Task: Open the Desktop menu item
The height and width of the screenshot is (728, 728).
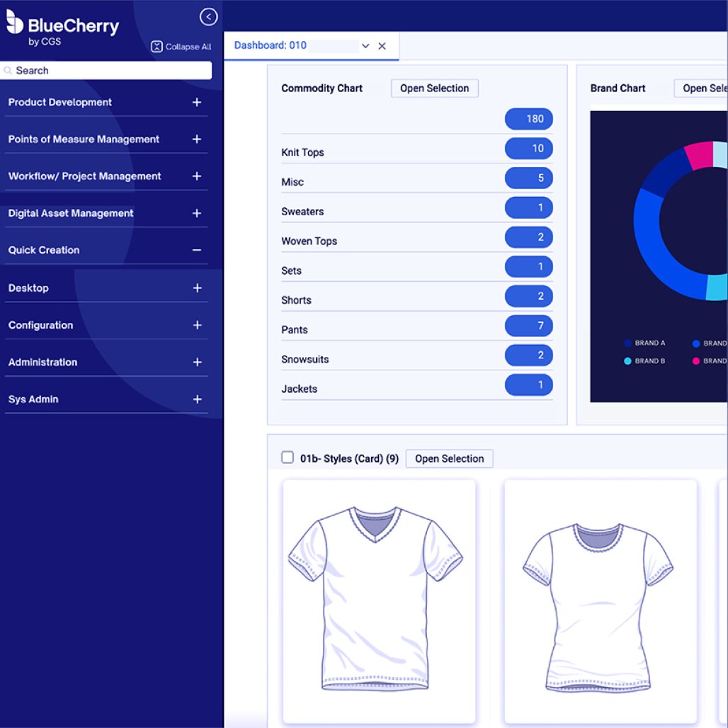Action: point(28,288)
